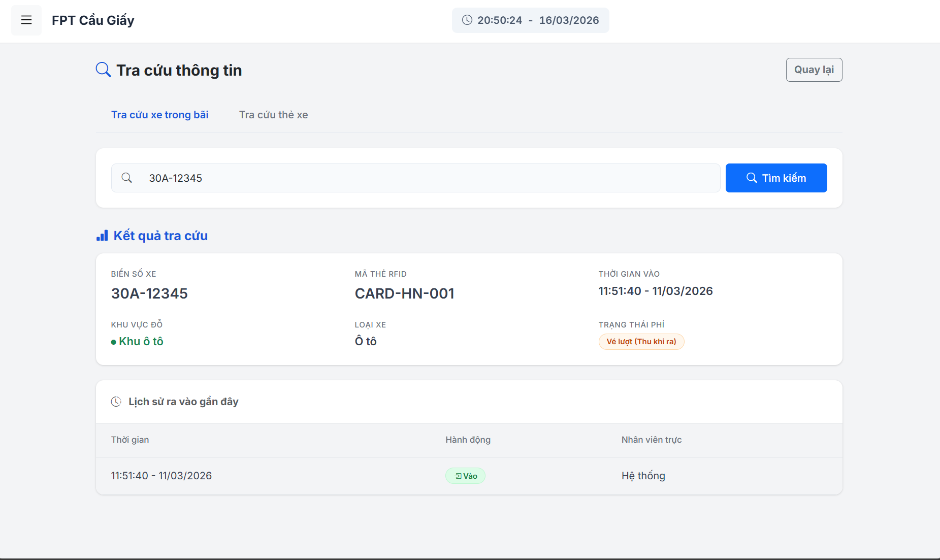Click the clock icon in header
The image size is (940, 560).
(467, 20)
